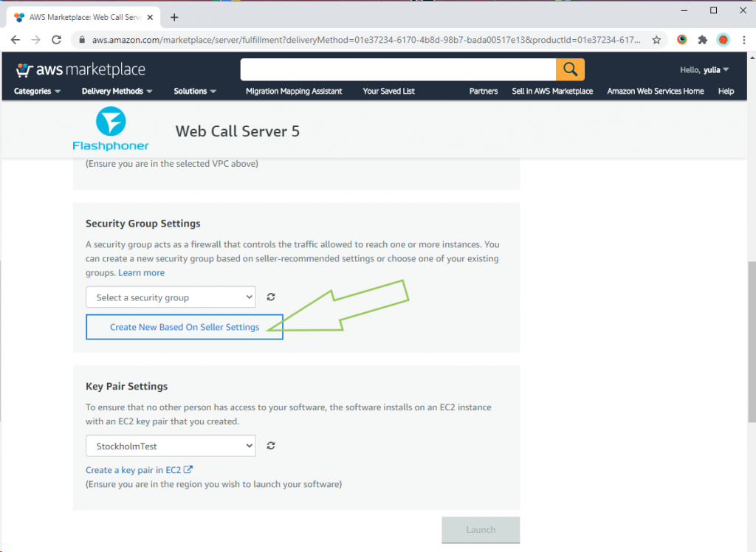756x552 pixels.
Task: Open Sell in AWS Marketplace
Action: coord(552,91)
